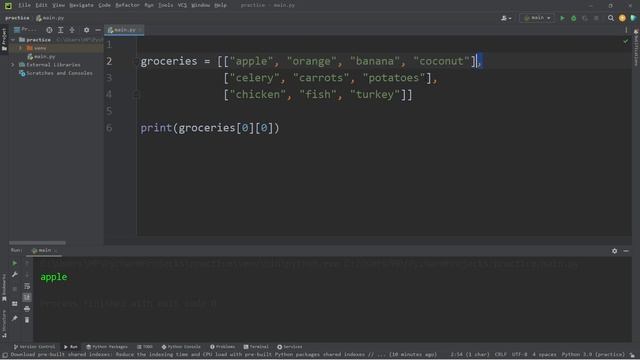
Task: Restore layout icon in Run panel
Action: (14, 304)
